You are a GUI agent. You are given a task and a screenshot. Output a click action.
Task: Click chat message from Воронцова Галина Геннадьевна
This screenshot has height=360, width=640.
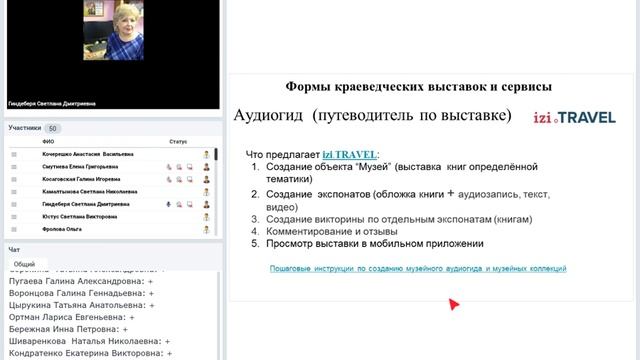(x=81, y=293)
